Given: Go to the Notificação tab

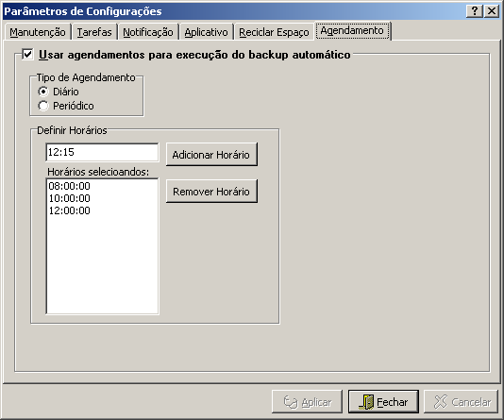Looking at the screenshot, I should [x=148, y=32].
